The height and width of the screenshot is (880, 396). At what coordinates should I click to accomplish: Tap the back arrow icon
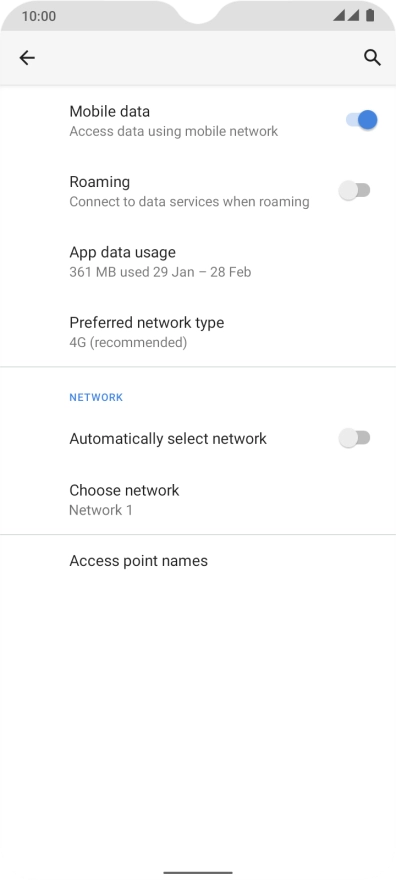click(x=27, y=58)
